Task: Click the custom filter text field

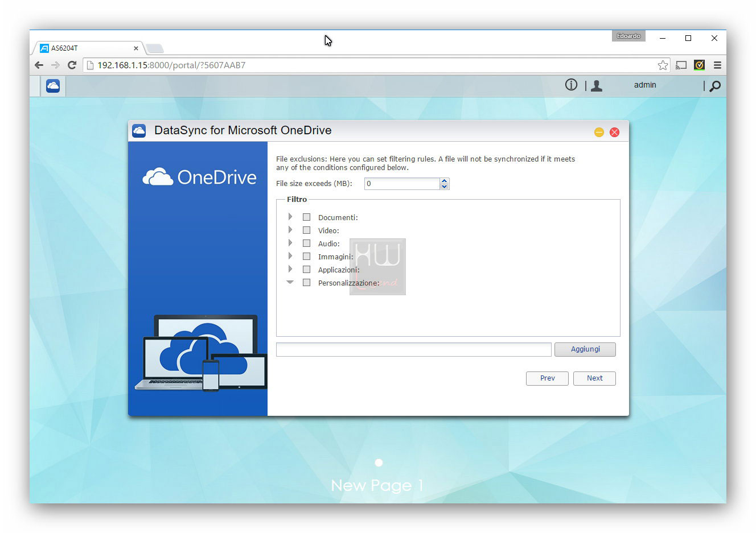Action: point(414,349)
